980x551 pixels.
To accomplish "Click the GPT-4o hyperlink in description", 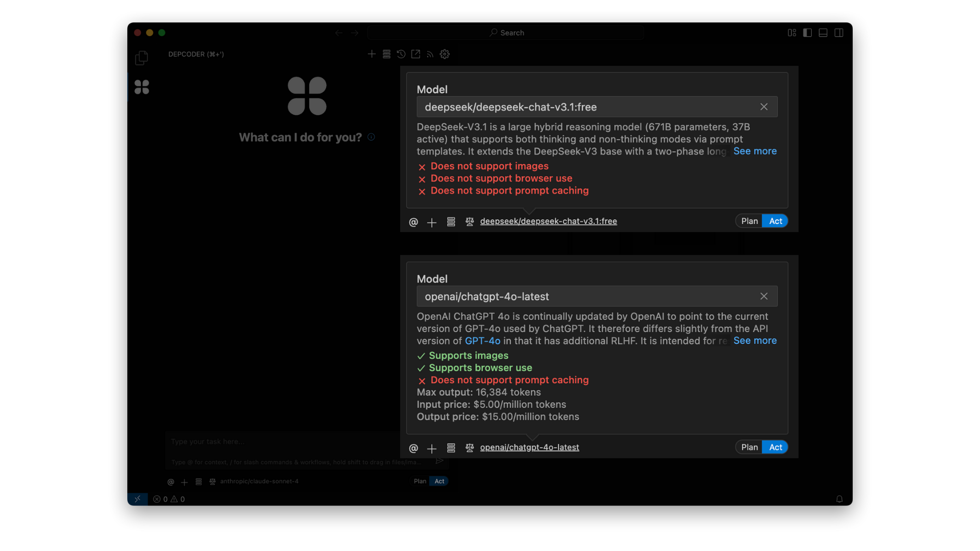I will click(482, 341).
